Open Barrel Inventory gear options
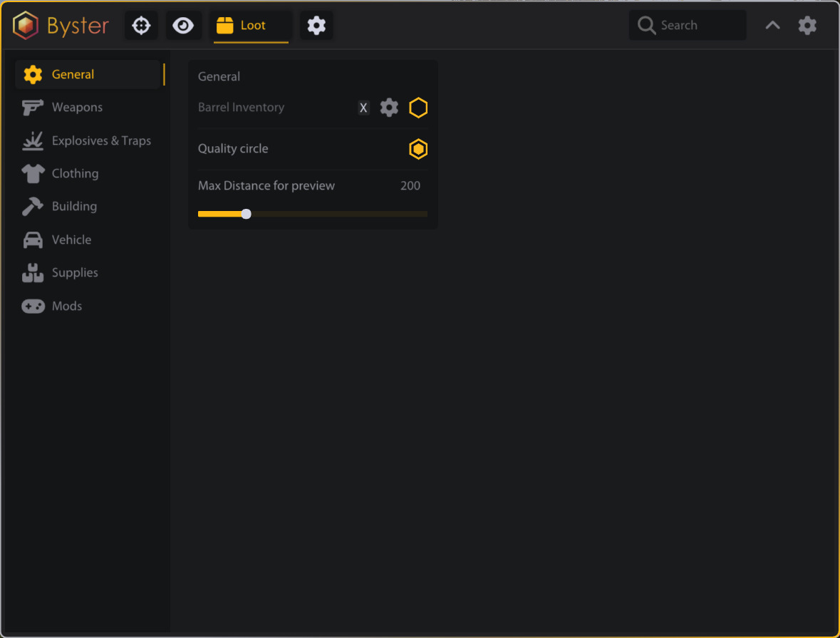The width and height of the screenshot is (840, 638). coord(389,108)
